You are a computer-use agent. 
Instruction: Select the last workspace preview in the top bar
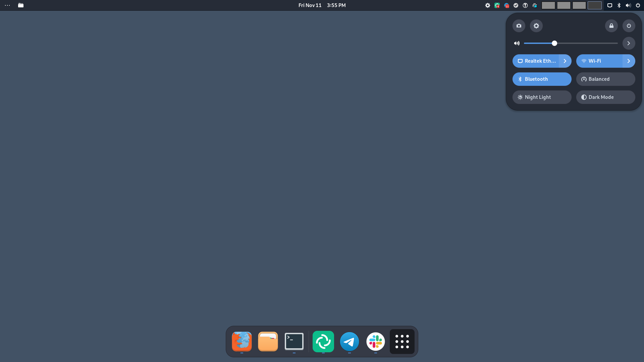tap(594, 5)
